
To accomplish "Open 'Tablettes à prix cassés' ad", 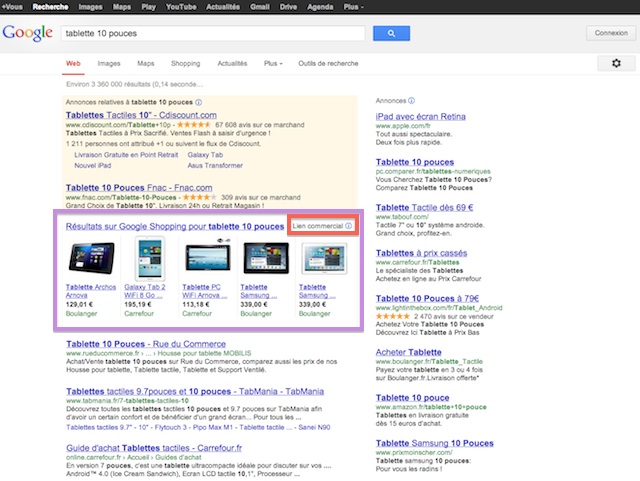I will pos(421,253).
